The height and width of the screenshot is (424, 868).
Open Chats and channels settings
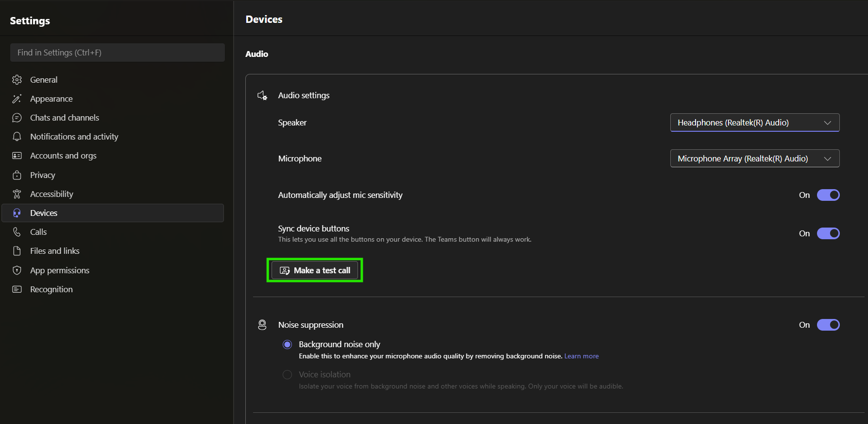pyautogui.click(x=113, y=118)
